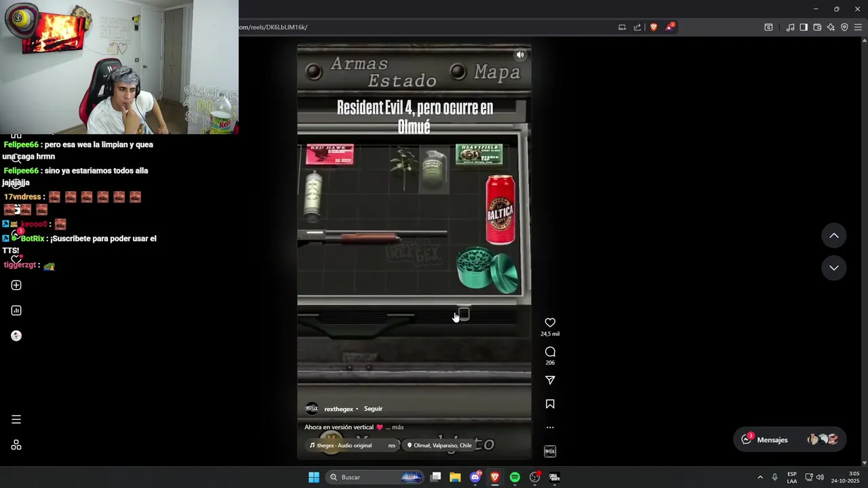Open Discord from the taskbar
The image size is (868, 488).
tap(475, 477)
